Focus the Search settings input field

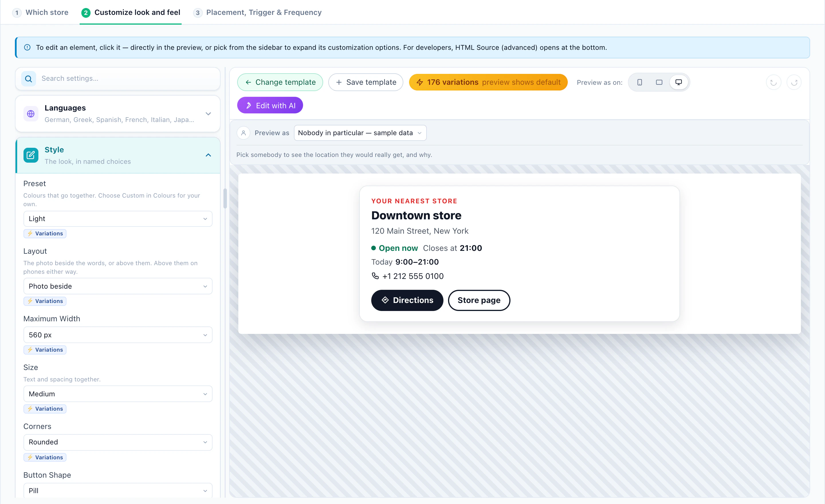[x=118, y=79]
